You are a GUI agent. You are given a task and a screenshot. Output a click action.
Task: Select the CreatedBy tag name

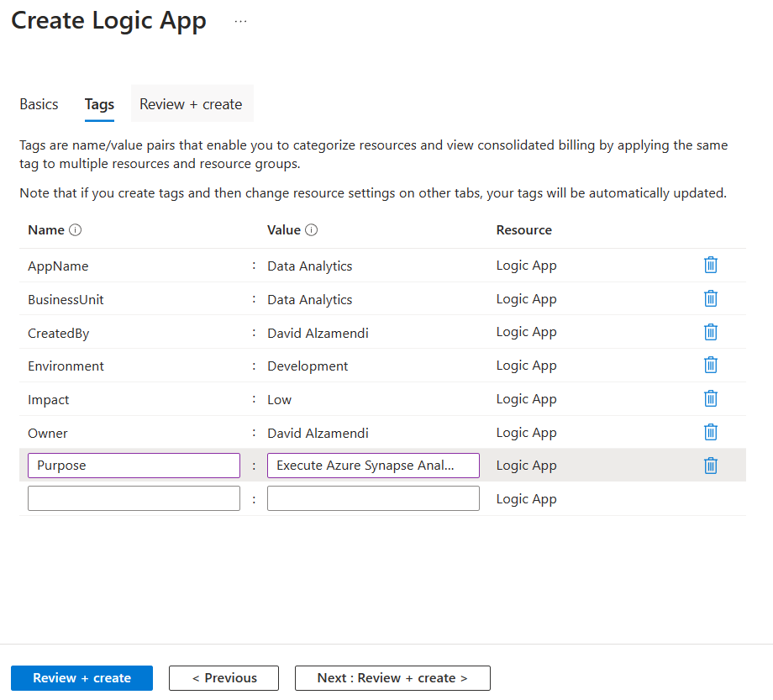59,334
